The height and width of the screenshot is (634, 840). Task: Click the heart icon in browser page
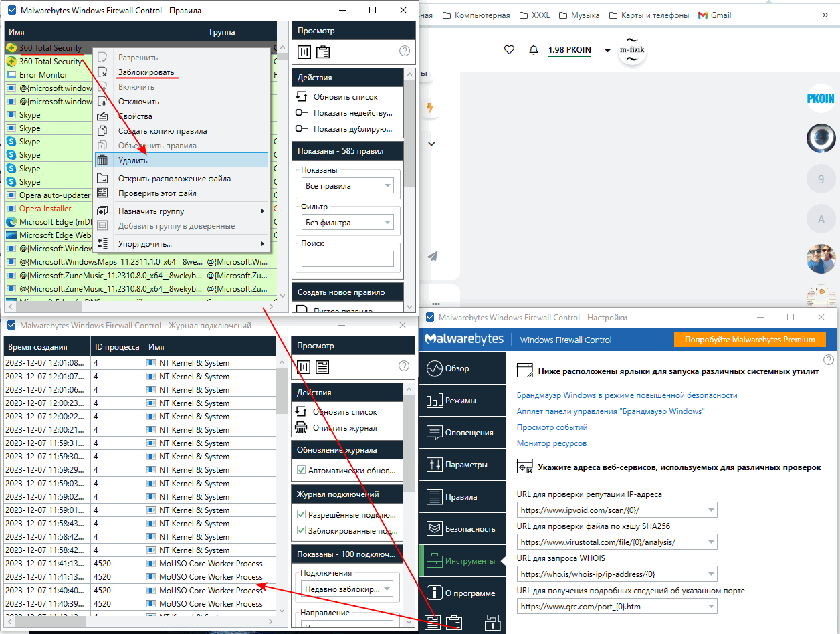[509, 50]
